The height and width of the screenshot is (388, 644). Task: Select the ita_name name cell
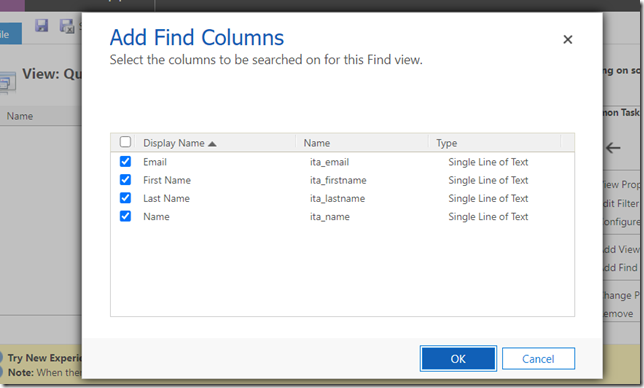330,217
